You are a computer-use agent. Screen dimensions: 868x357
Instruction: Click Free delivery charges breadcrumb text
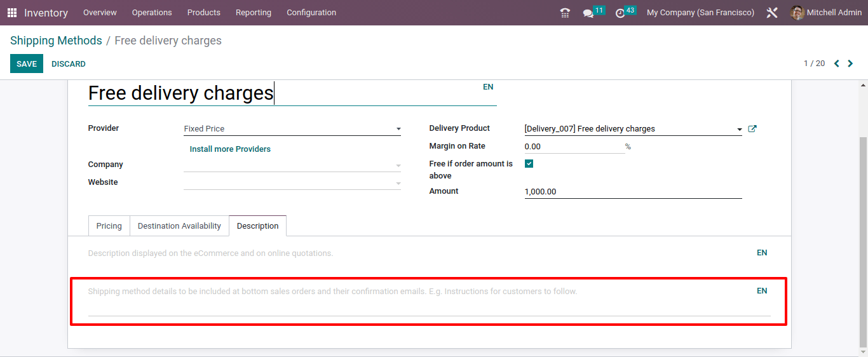(x=168, y=41)
